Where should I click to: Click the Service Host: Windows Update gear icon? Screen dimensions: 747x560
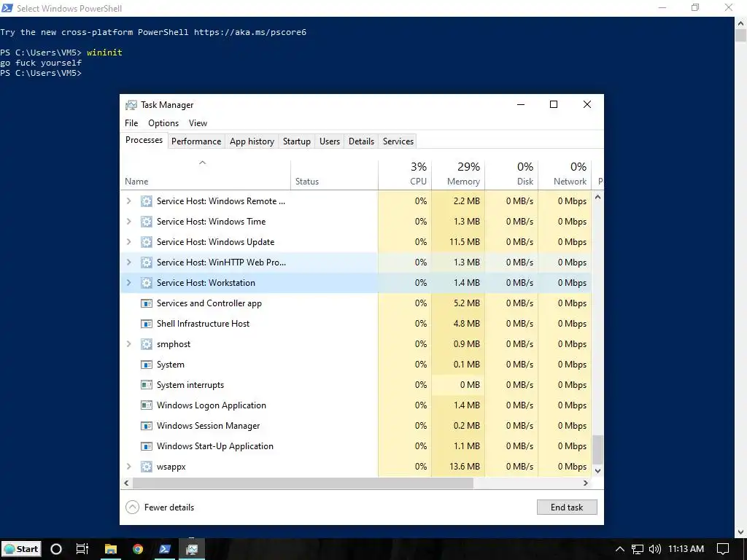(146, 242)
